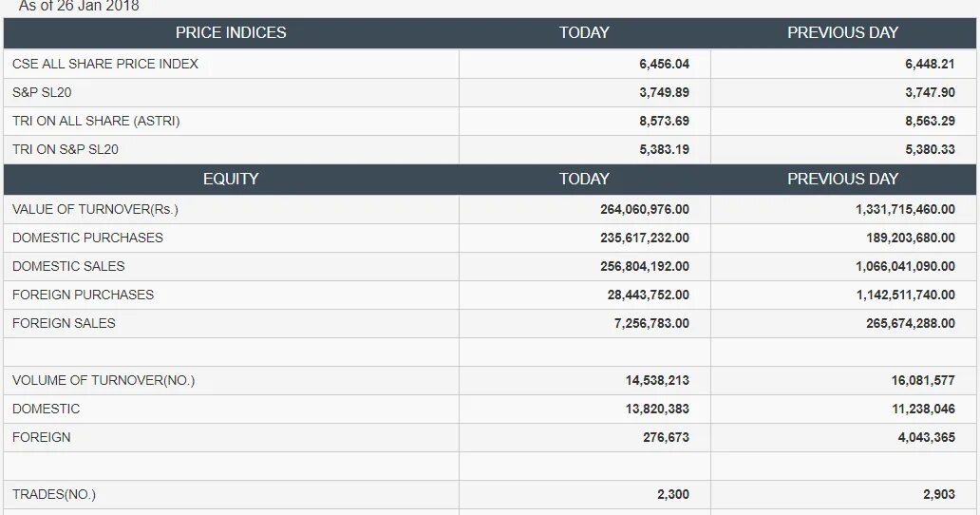Screen dimensions: 980x515
Task: Click the TRI ON S&P SL20 label
Action: [x=66, y=149]
